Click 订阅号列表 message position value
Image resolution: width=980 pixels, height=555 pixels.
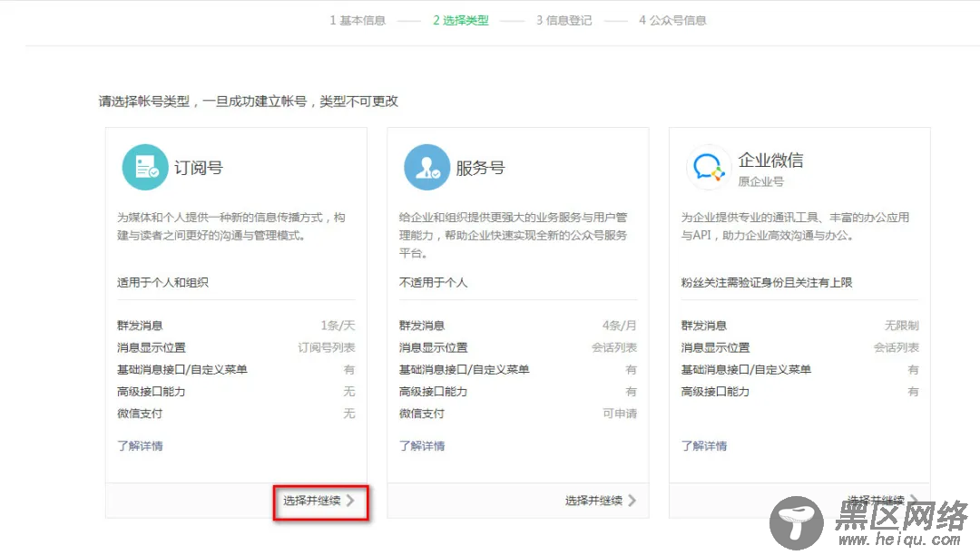327,347
